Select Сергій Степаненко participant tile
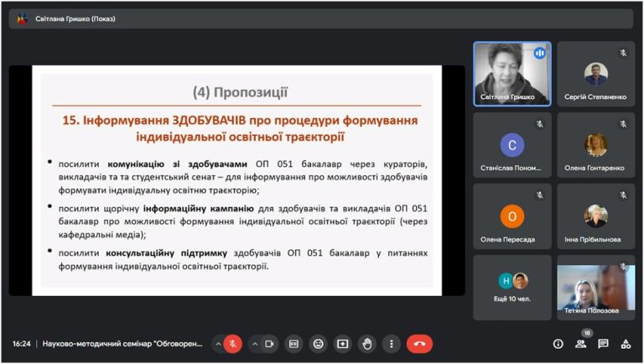 [596, 74]
